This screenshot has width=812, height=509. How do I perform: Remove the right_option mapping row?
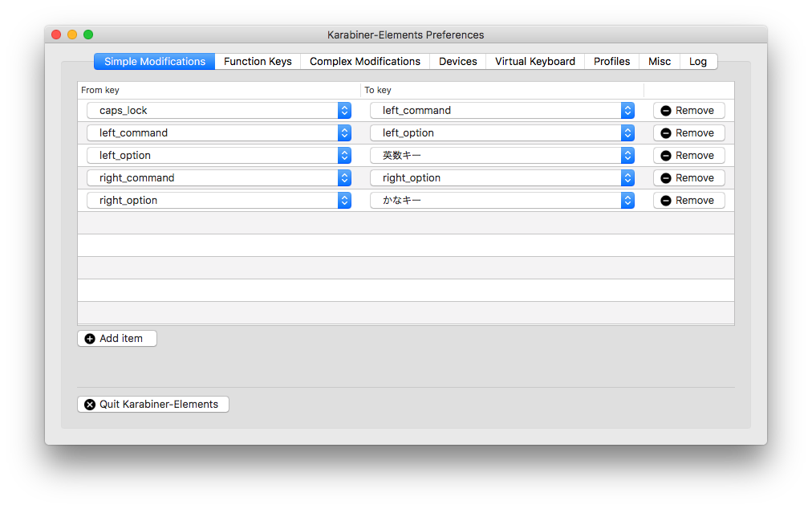point(688,200)
